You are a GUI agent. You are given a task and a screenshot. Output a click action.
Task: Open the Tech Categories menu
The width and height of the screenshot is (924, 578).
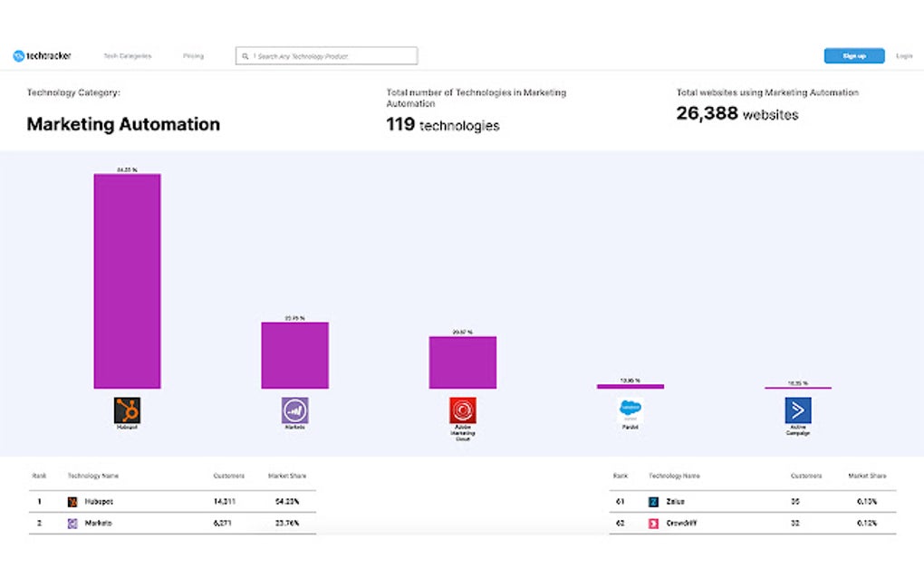[128, 55]
